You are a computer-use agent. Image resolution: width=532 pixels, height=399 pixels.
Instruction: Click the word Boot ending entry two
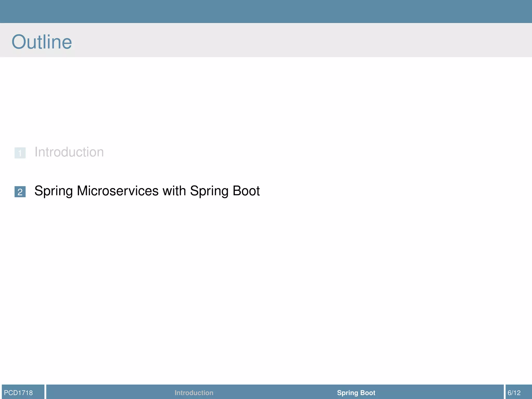pos(246,191)
